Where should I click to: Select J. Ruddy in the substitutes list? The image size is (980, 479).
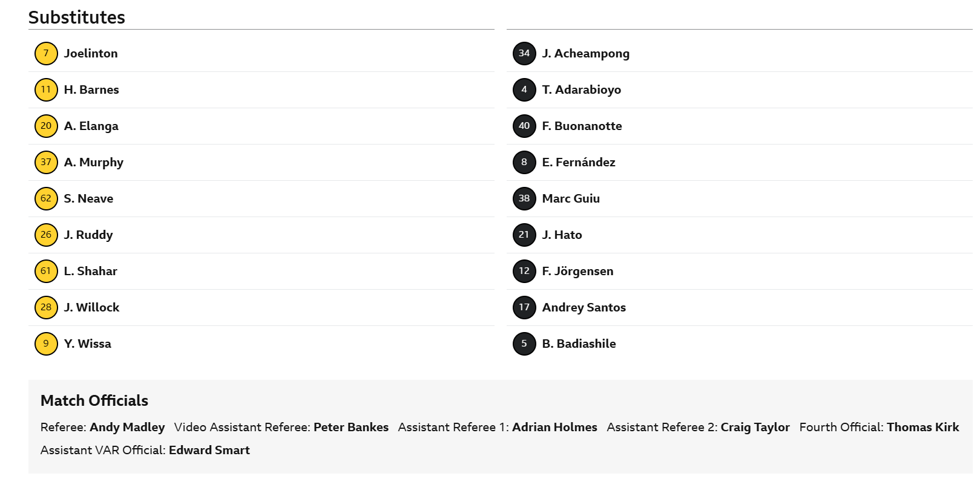click(x=261, y=235)
